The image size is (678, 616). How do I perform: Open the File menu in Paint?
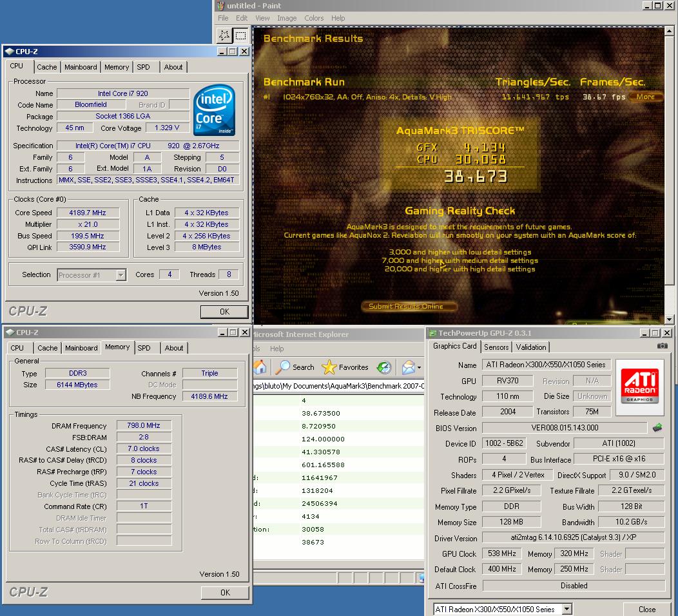point(223,18)
